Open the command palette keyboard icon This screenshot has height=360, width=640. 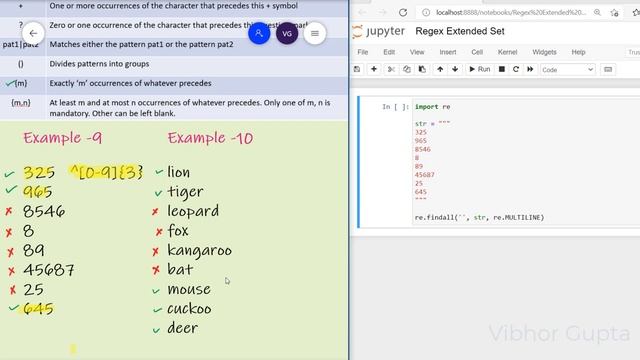[608, 69]
